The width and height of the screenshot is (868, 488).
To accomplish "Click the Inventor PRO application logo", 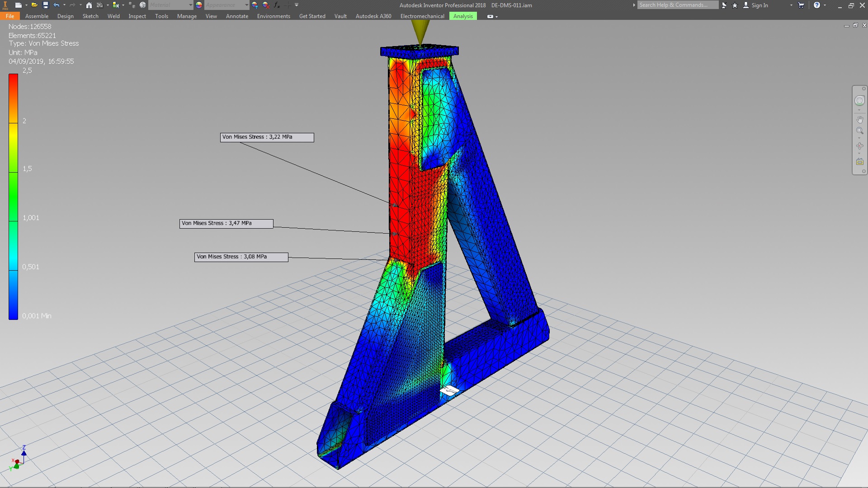I will pos(5,5).
